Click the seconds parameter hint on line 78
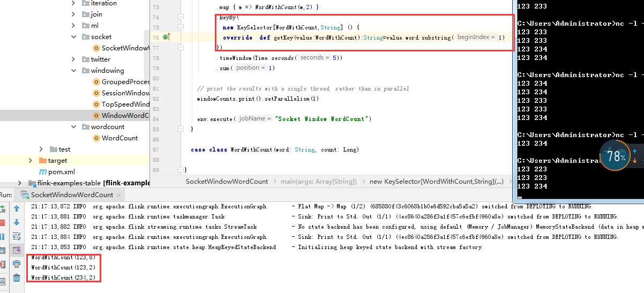 point(315,57)
